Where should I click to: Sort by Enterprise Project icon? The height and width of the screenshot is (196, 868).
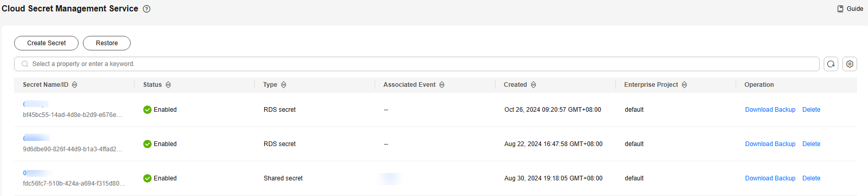[685, 85]
